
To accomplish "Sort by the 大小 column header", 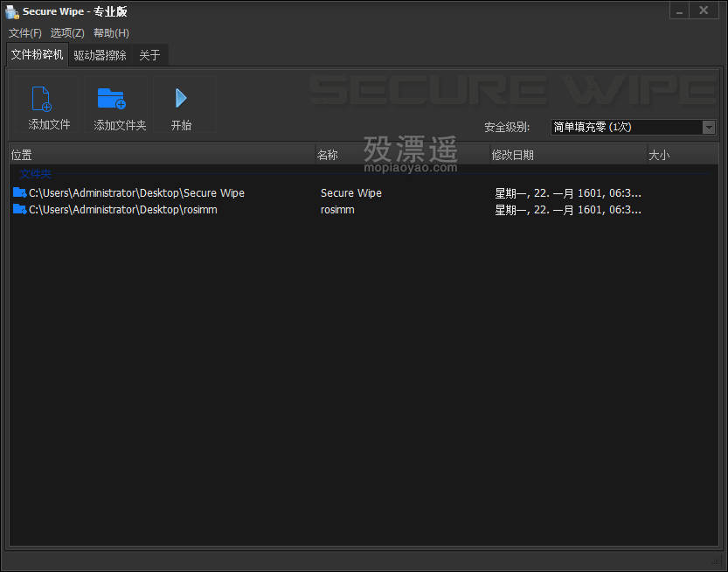I will pos(683,155).
